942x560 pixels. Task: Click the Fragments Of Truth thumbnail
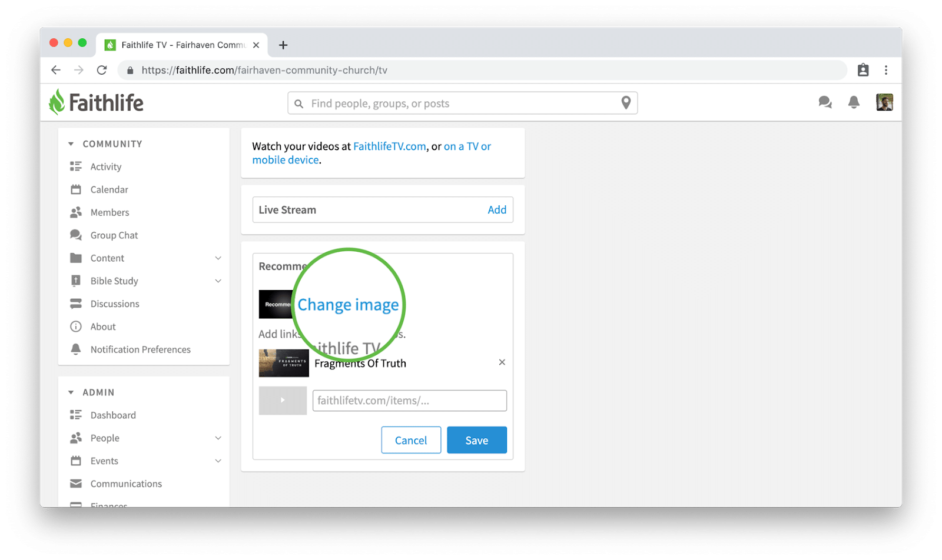284,363
